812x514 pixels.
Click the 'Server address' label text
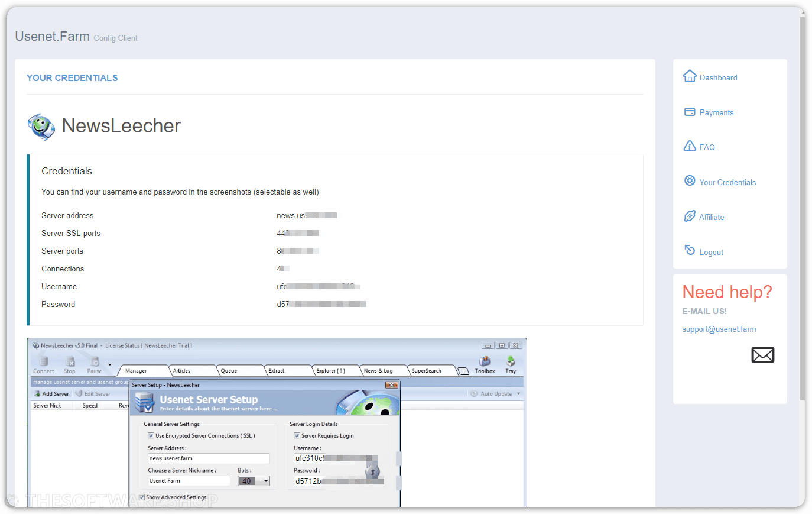pos(67,215)
